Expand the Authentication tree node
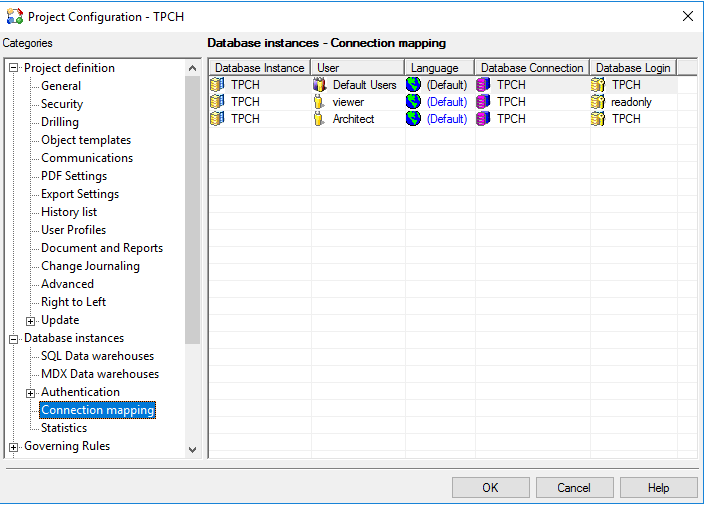Image resolution: width=706 pixels, height=505 pixels. pos(31,393)
